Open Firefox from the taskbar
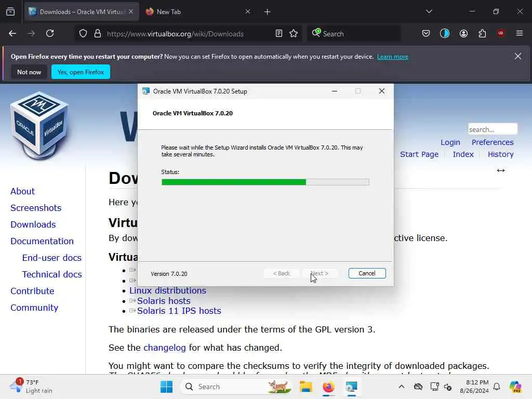 (328, 387)
